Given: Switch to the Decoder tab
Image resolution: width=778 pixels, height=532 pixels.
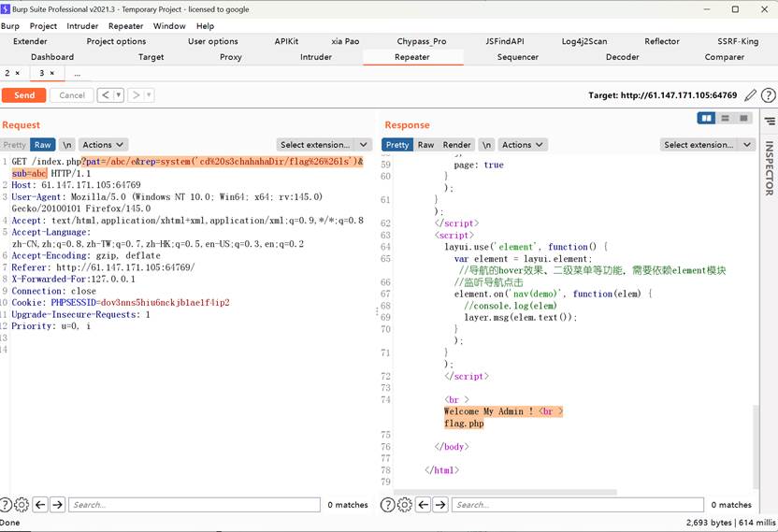Looking at the screenshot, I should (x=622, y=57).
